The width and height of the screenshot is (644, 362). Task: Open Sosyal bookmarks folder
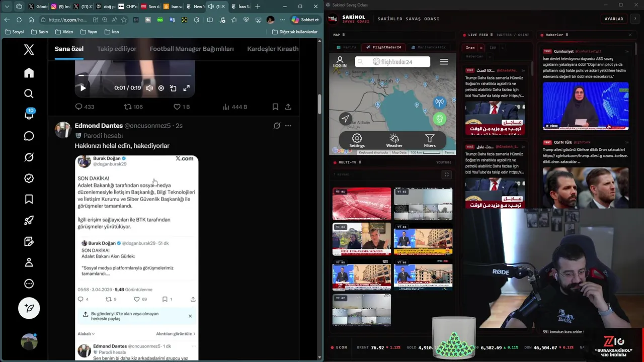14,32
